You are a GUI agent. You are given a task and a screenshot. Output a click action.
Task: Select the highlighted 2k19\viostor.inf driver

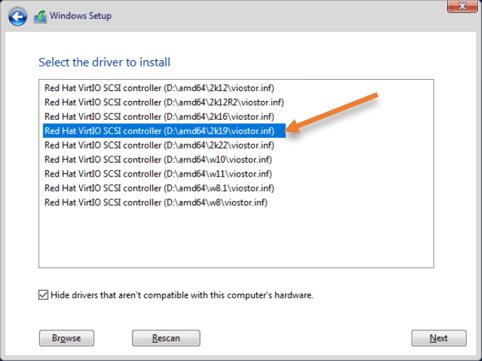click(x=164, y=131)
